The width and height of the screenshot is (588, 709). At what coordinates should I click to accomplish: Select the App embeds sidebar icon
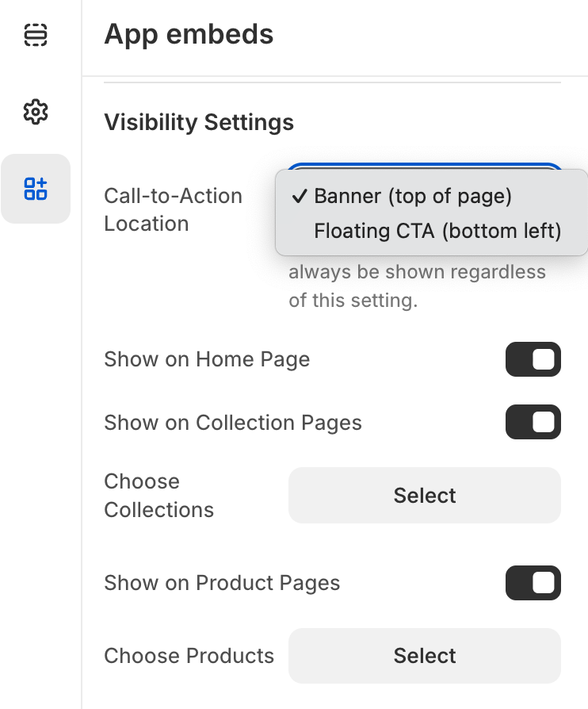pos(36,189)
